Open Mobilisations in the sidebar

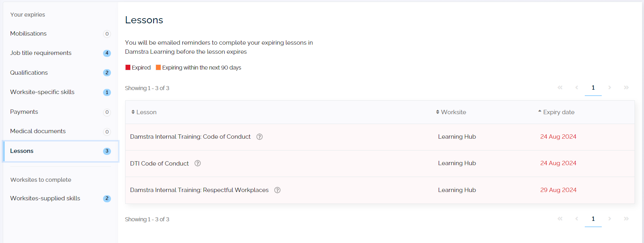point(28,34)
